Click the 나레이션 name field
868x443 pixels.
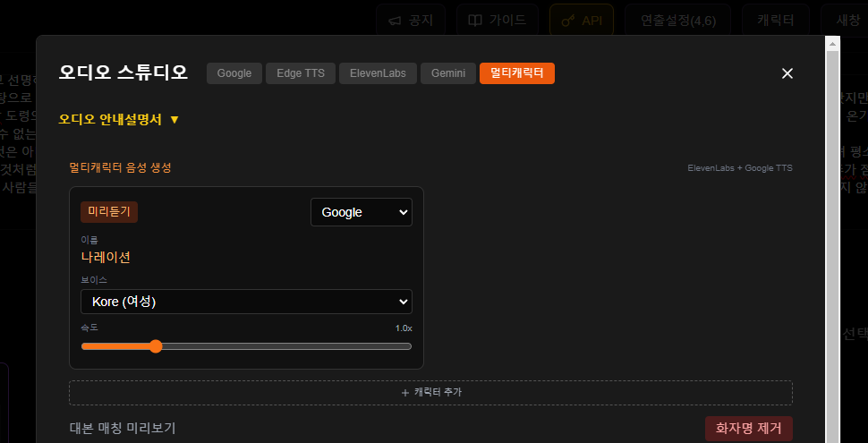pyautogui.click(x=106, y=257)
